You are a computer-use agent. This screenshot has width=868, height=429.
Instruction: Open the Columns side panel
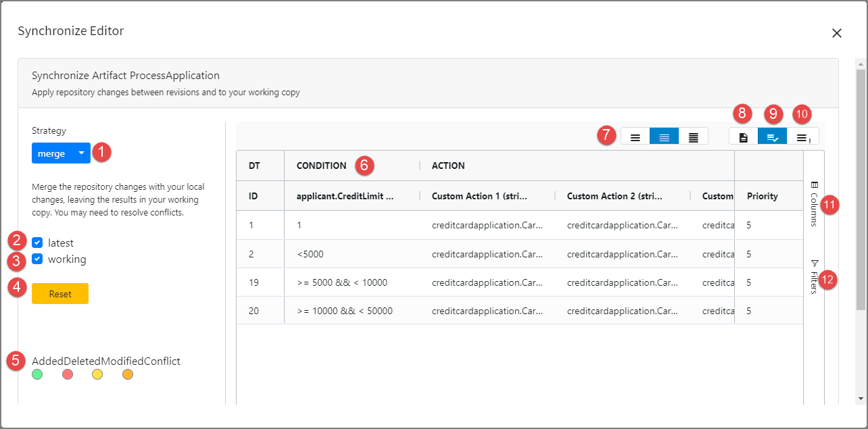(814, 203)
